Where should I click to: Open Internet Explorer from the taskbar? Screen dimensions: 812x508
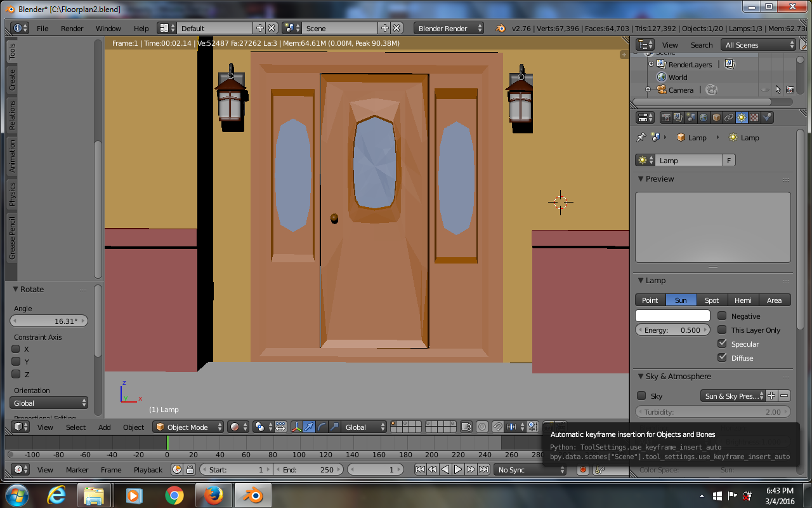(56, 495)
